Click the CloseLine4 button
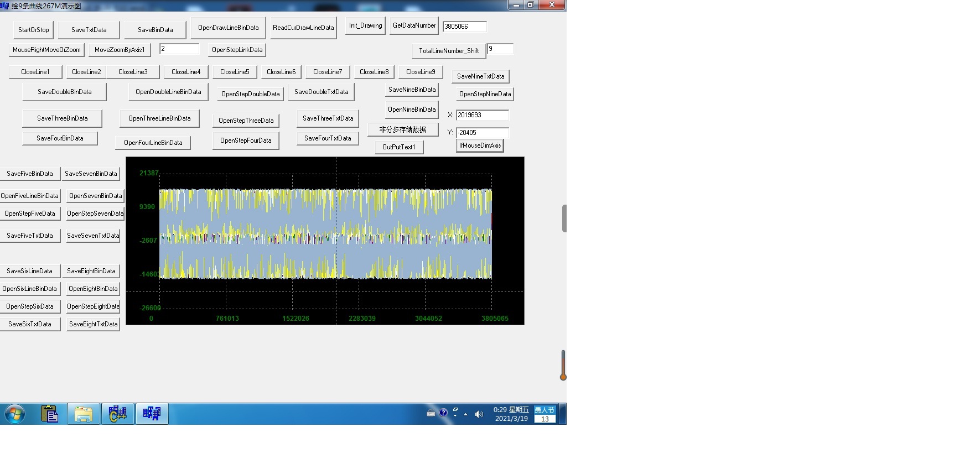Image resolution: width=980 pixels, height=474 pixels. pyautogui.click(x=186, y=72)
